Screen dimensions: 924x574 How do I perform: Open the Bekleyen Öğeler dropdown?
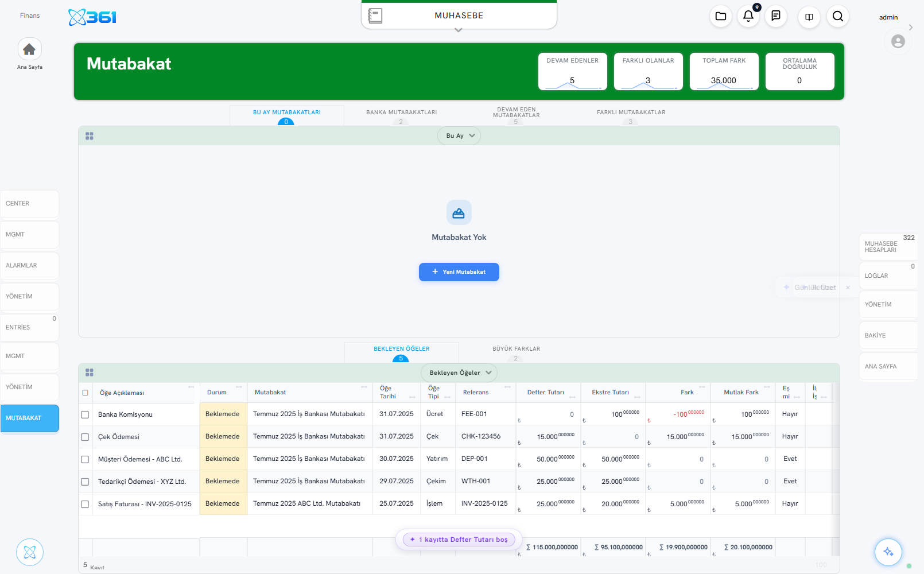pos(459,373)
